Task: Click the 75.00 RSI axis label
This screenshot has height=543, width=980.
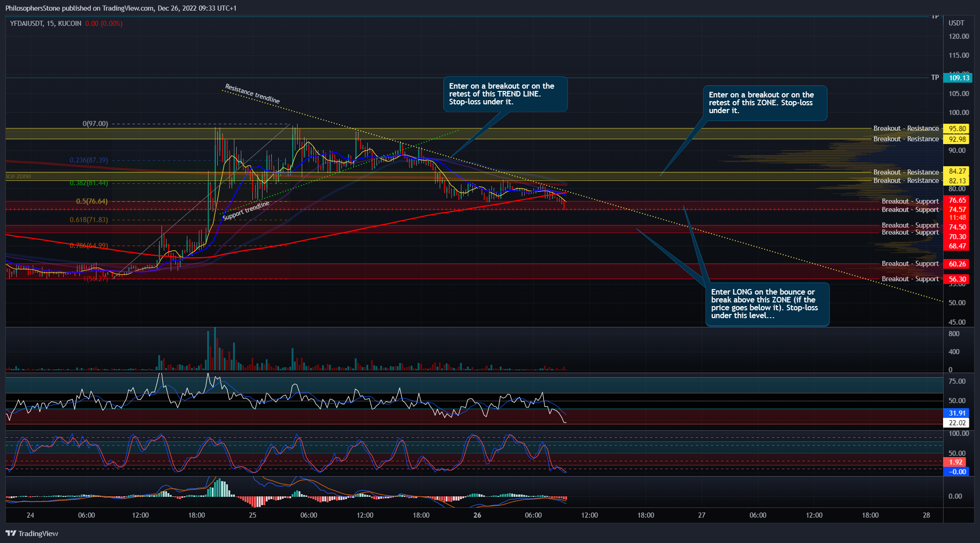Action: tap(957, 381)
